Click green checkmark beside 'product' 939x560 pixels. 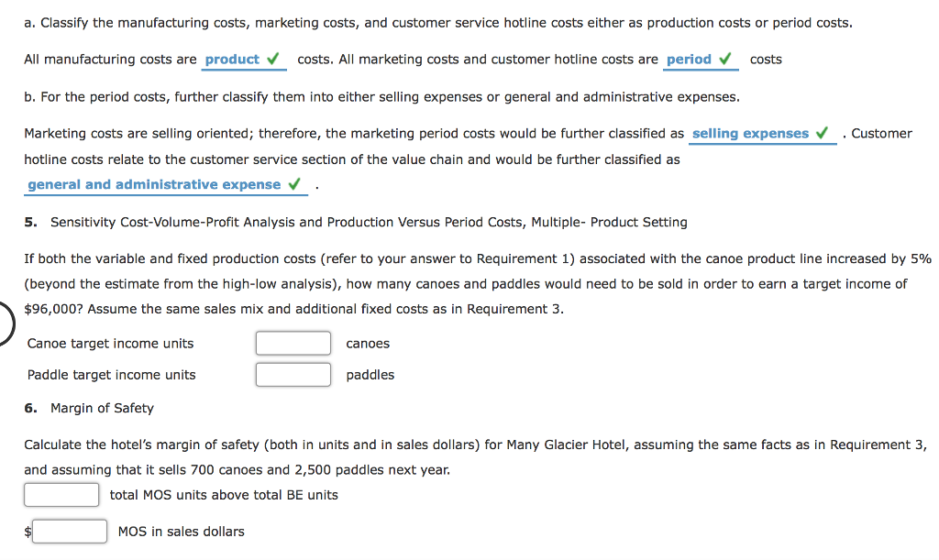(273, 59)
